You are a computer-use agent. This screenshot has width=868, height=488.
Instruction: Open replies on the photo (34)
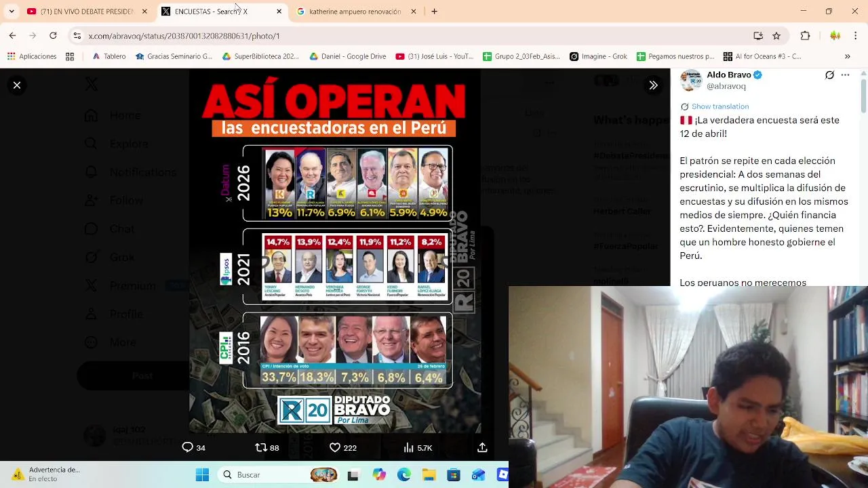click(193, 448)
